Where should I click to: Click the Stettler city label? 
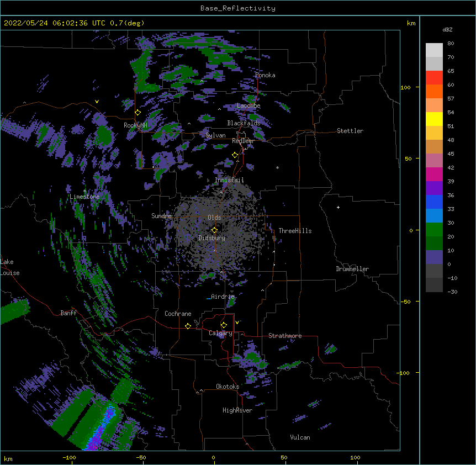click(350, 131)
